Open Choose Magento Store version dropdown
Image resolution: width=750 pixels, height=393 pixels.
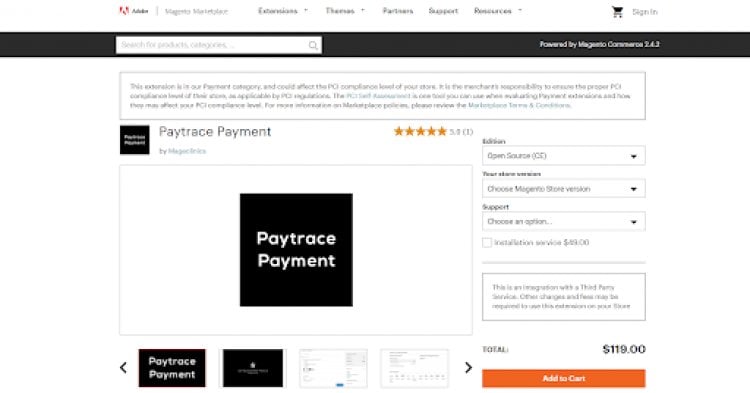click(563, 189)
